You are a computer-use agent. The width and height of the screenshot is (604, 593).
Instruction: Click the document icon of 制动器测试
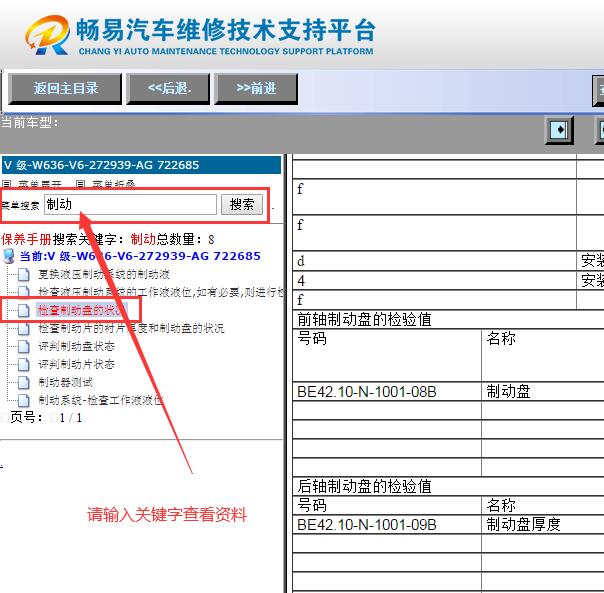(23, 383)
